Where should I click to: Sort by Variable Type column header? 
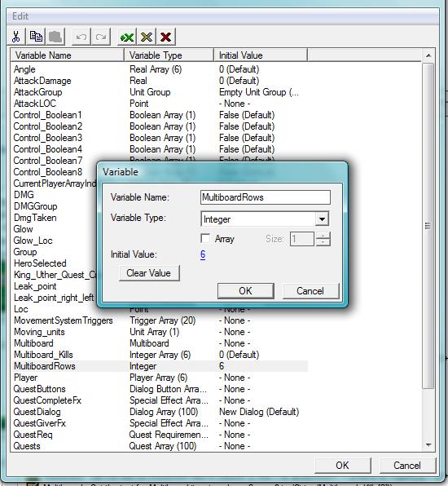click(x=169, y=55)
